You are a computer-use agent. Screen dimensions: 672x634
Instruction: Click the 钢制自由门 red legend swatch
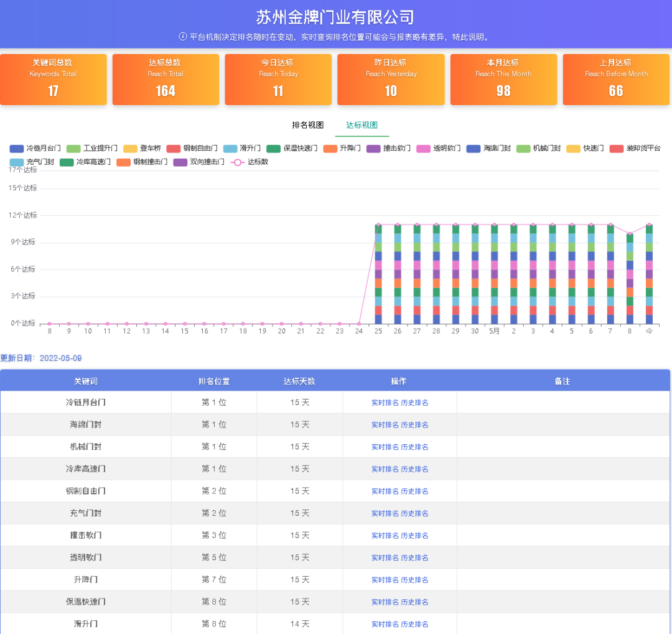173,148
